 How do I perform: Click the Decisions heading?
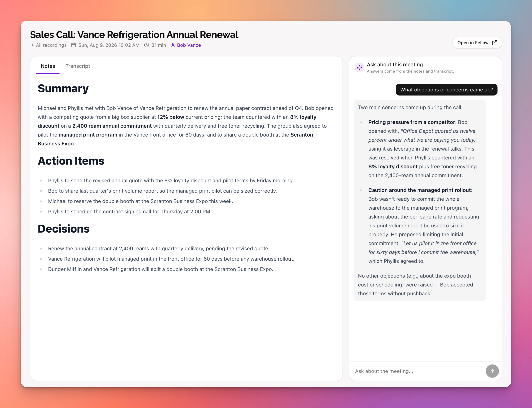(64, 229)
